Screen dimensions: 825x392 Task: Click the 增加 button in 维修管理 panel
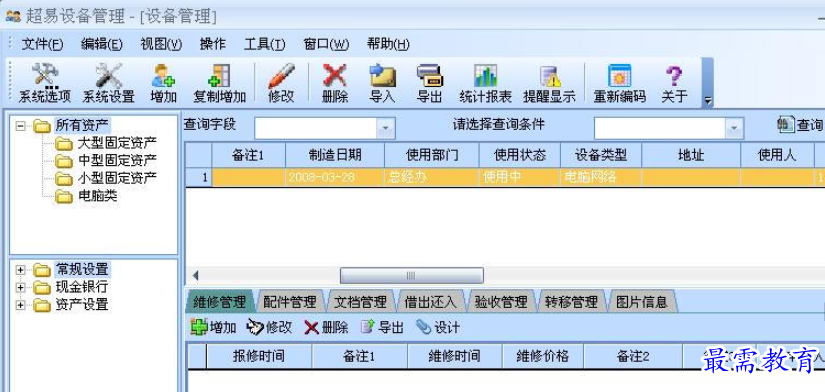click(x=213, y=327)
